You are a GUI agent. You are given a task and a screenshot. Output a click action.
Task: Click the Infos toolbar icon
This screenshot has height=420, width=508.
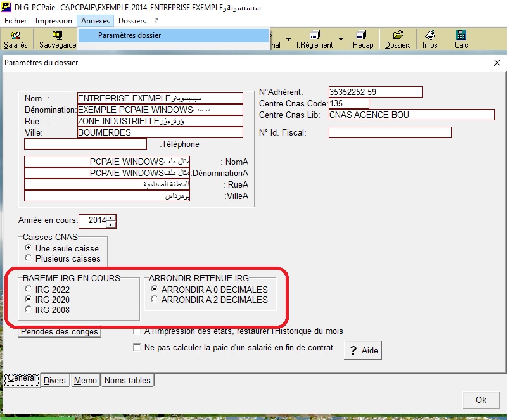430,39
